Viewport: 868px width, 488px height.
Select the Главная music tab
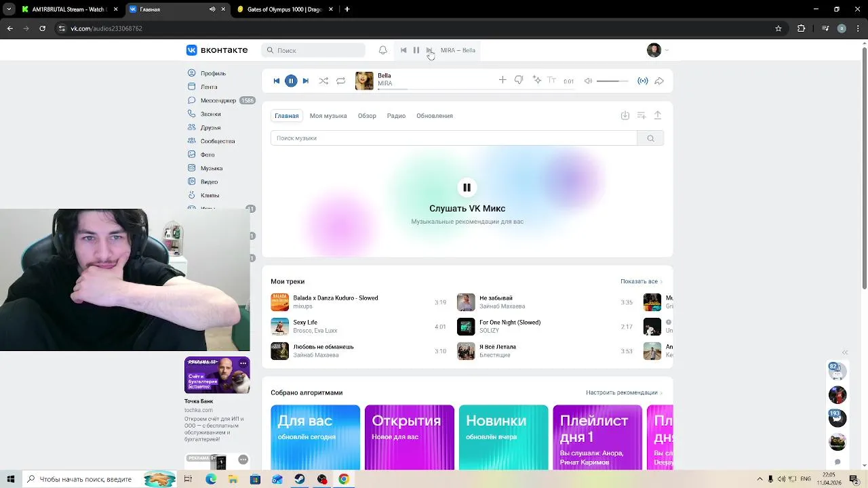tap(287, 116)
